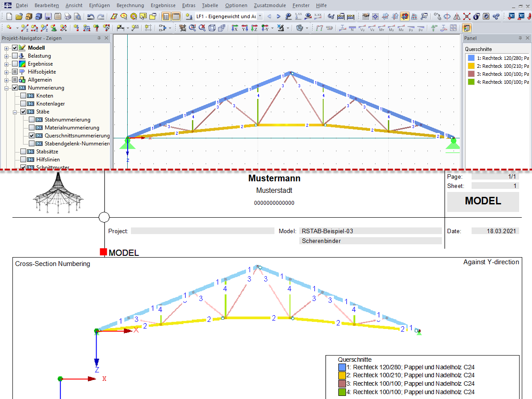Click the Redo arrow icon
The width and height of the screenshot is (532, 399).
(x=101, y=16)
